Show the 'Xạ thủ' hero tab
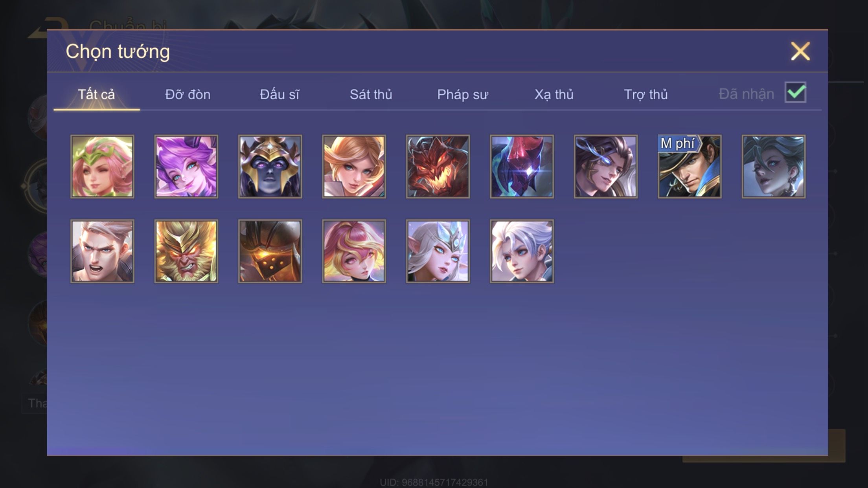The image size is (868, 488). pos(554,94)
